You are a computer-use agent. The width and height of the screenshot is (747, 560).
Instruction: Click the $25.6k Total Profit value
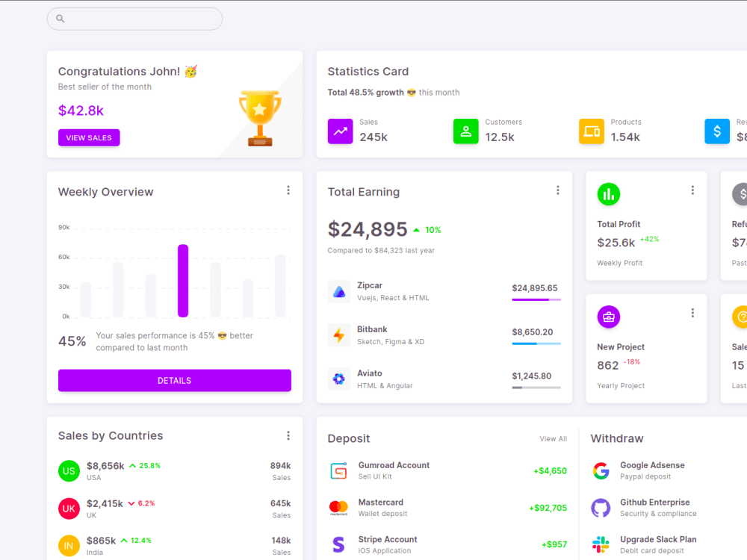616,243
